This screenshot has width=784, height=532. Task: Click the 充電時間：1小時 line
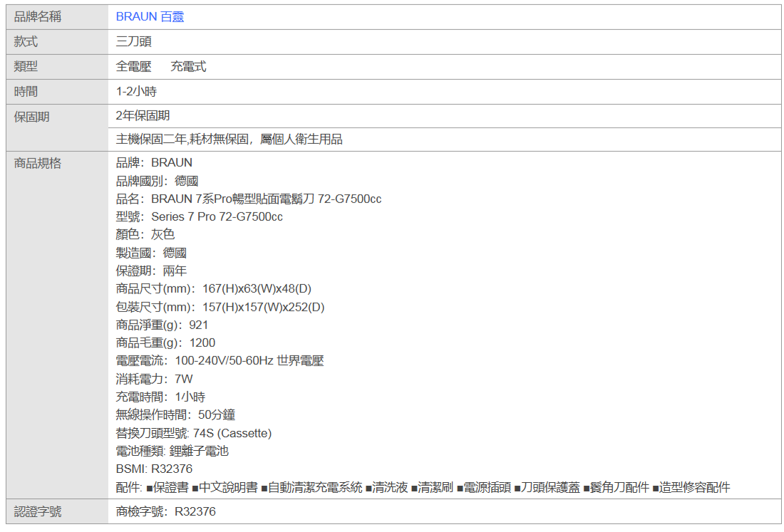pos(160,397)
